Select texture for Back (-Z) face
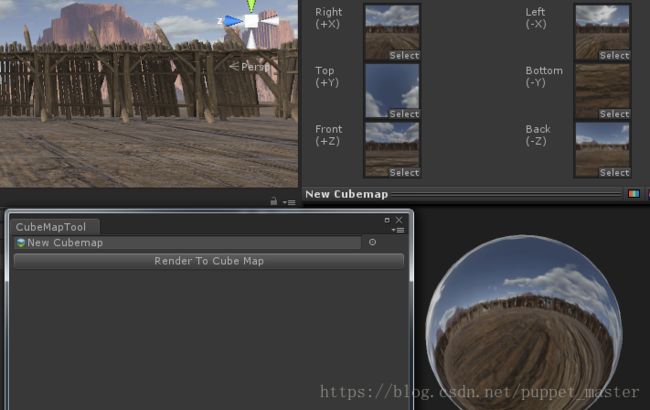Image resolution: width=650 pixels, height=410 pixels. coord(614,172)
